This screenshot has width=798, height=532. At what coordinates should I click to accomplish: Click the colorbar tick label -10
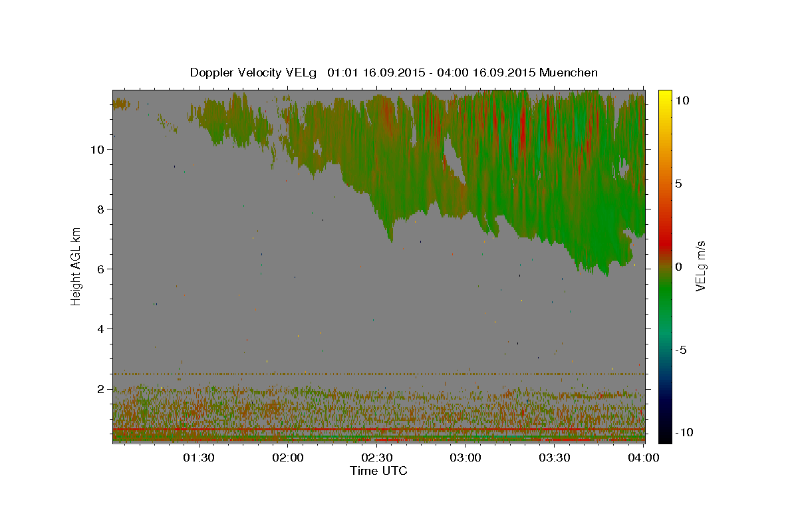click(684, 432)
